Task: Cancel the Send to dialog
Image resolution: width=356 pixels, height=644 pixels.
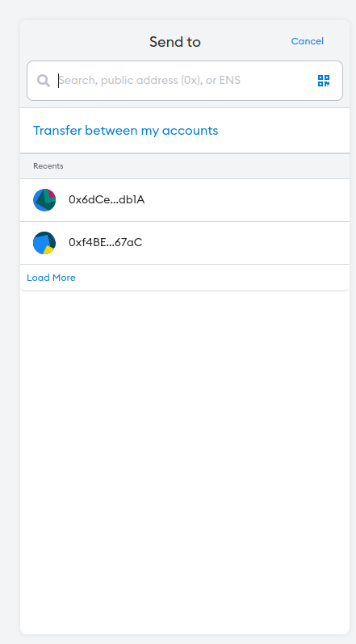Action: [307, 41]
